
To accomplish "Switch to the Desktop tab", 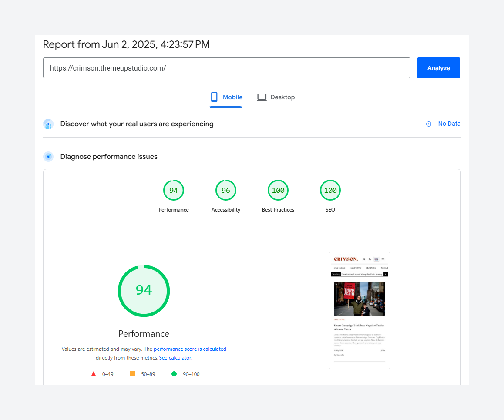I will pyautogui.click(x=276, y=97).
